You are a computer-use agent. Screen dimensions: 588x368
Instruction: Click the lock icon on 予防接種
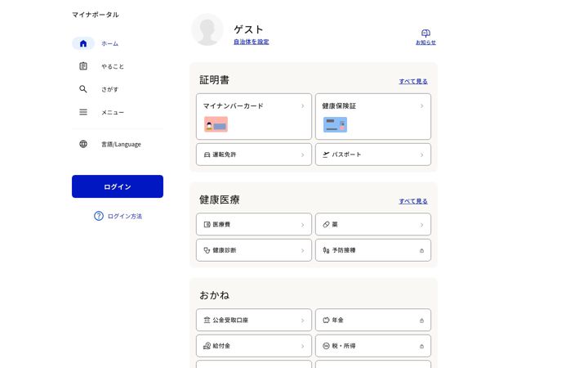click(x=422, y=250)
